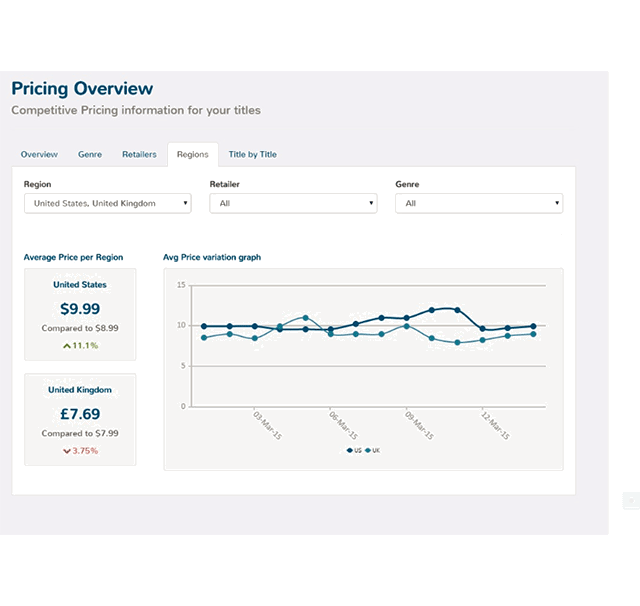Switch to the Title by Title tab
Viewport: 640px width, 606px height.
(x=252, y=154)
